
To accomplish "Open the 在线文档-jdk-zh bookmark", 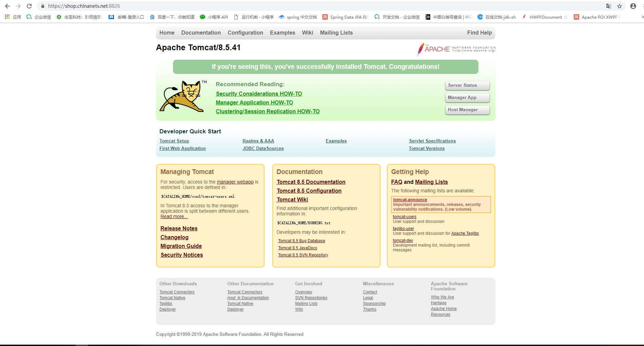I will click(x=497, y=17).
